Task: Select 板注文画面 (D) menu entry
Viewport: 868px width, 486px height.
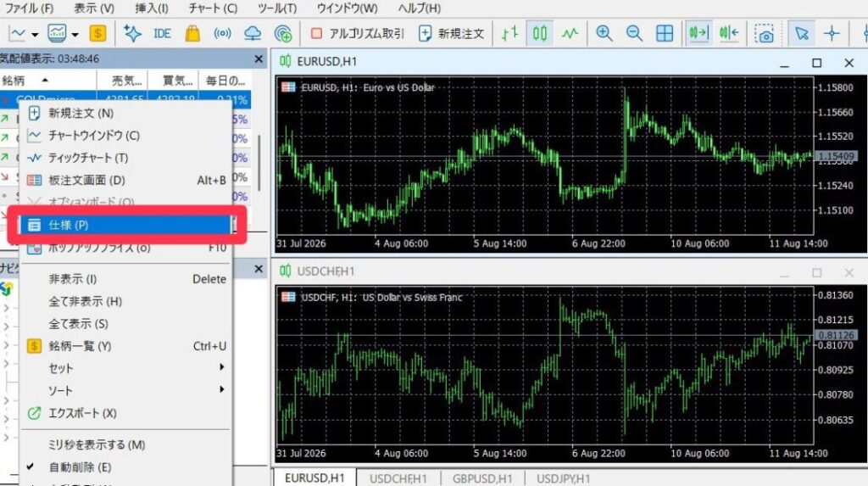Action: (125, 180)
